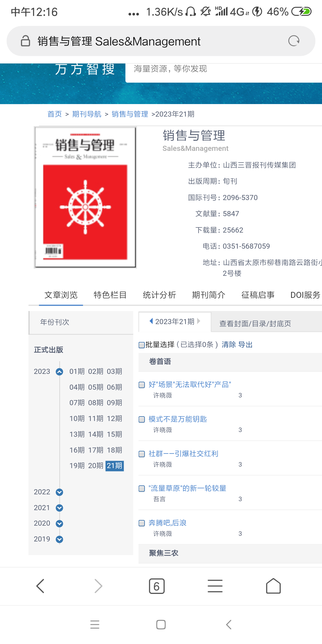Tap the Android system back button
Viewport: 322px width, 644px height.
(229, 624)
